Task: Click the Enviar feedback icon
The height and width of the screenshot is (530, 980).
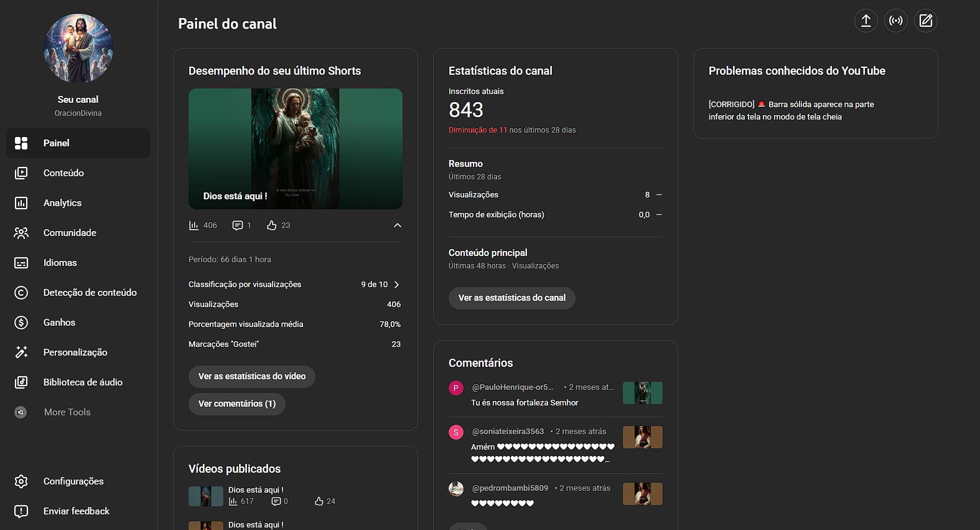Action: 21,511
